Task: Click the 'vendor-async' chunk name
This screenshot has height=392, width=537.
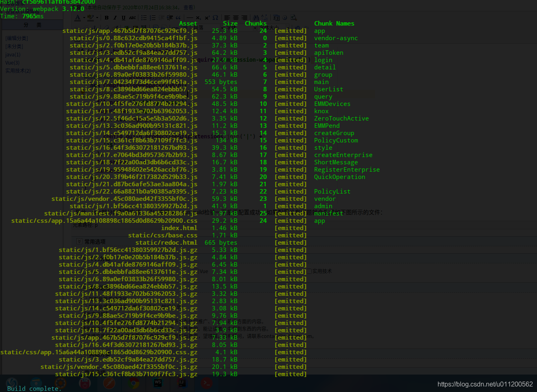Action: (x=336, y=38)
